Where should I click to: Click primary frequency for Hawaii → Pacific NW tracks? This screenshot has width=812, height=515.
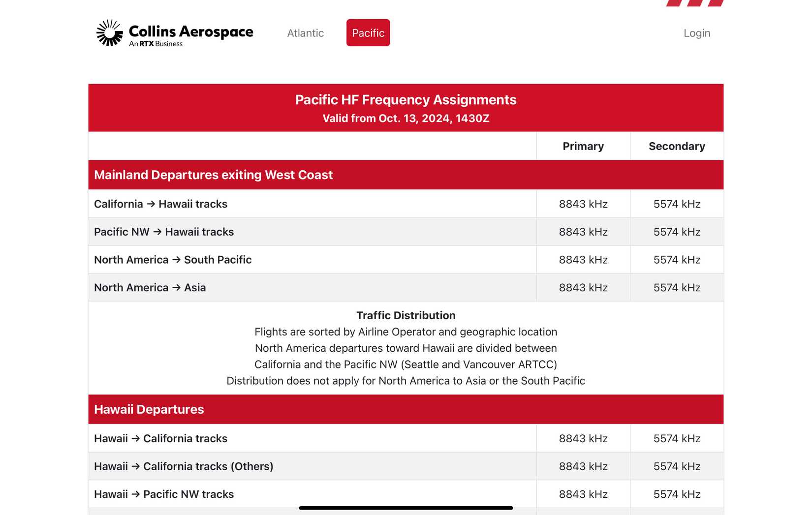coord(583,494)
